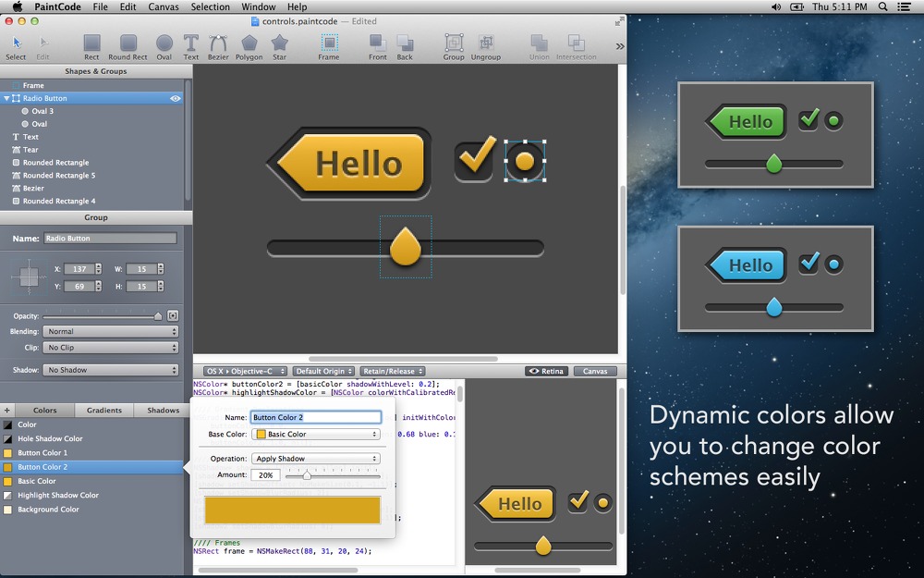Open Spotlight search in menu bar

[882, 6]
